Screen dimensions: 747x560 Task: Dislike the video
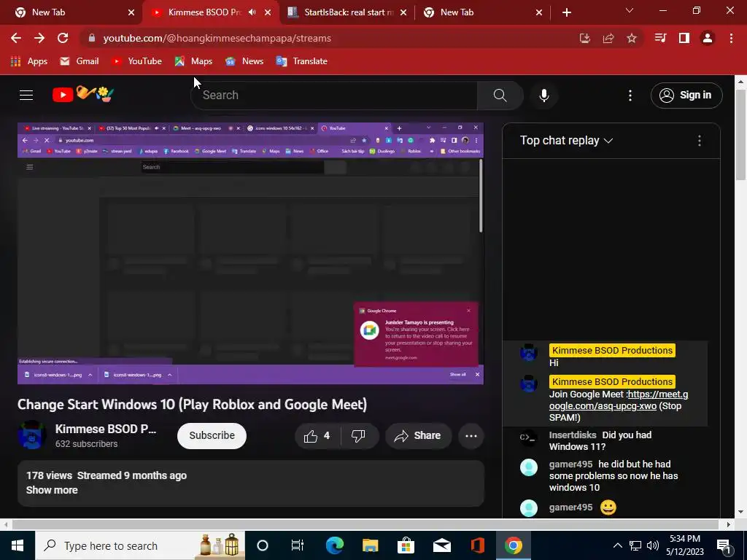359,436
